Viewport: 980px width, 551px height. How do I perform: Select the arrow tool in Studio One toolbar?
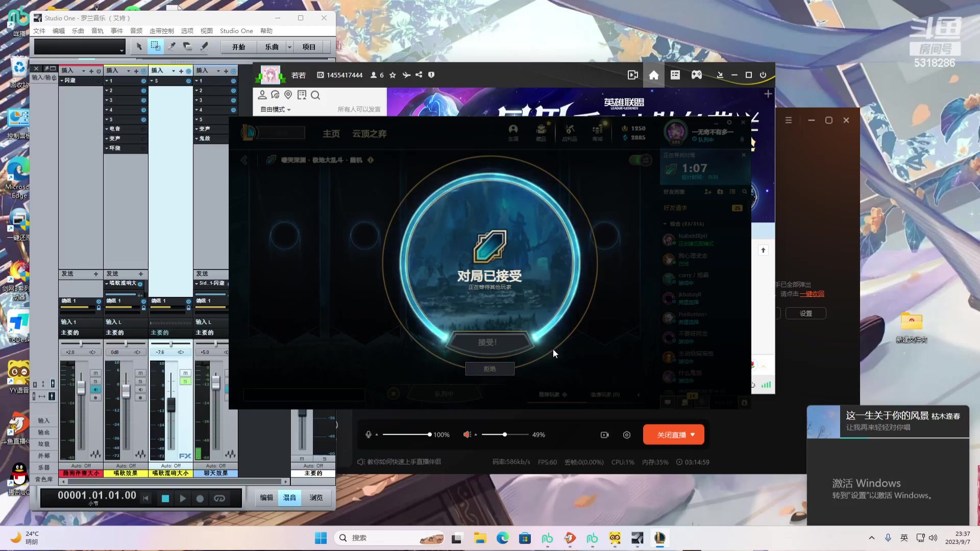coord(139,46)
